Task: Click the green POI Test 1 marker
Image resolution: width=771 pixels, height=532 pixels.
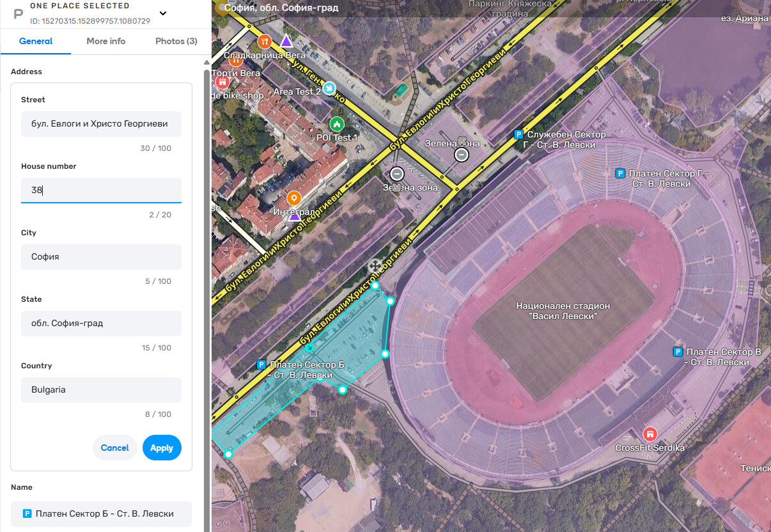Action: point(336,123)
